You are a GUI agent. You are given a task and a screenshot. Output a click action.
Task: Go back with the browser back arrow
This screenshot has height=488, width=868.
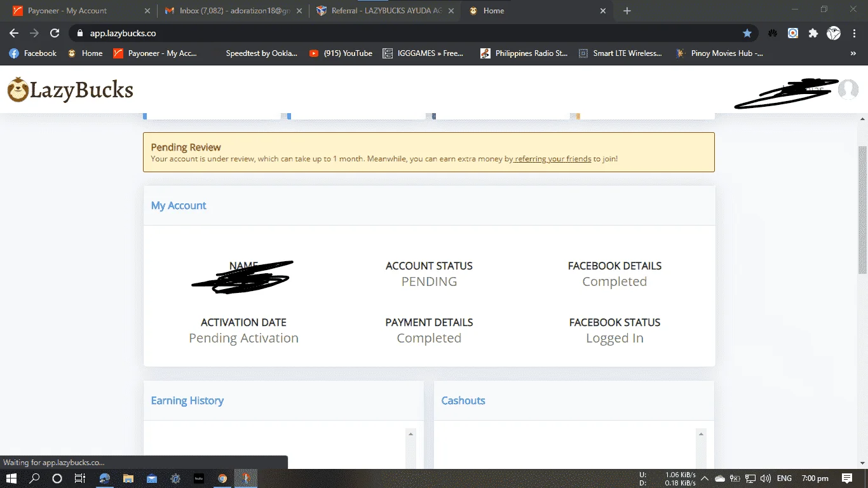[14, 33]
